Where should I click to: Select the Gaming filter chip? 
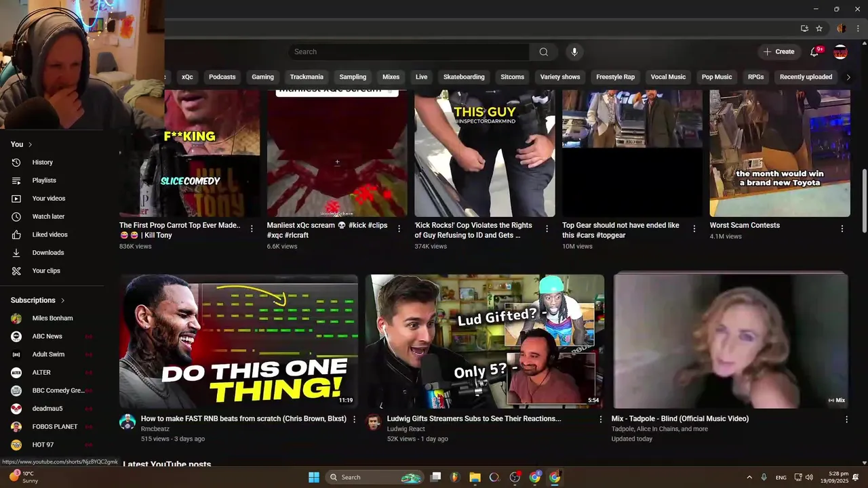pyautogui.click(x=262, y=77)
